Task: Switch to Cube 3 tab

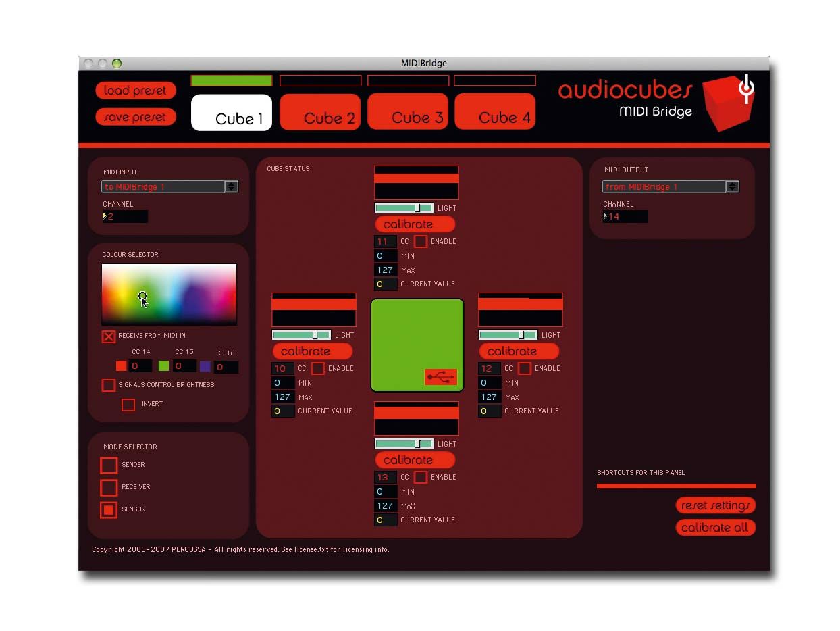Action: coord(408,112)
